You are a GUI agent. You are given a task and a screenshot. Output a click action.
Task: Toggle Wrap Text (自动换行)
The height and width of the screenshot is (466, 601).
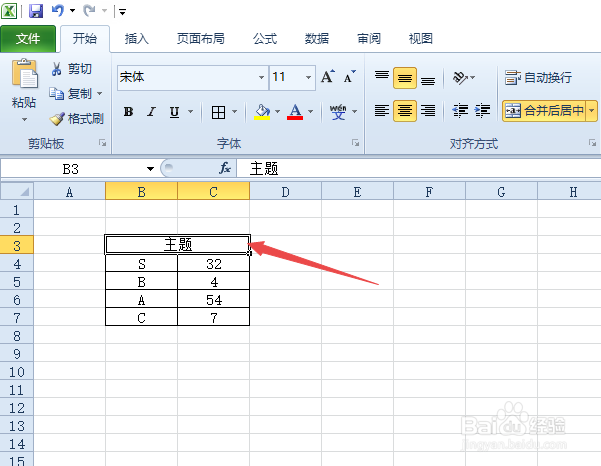pos(538,78)
